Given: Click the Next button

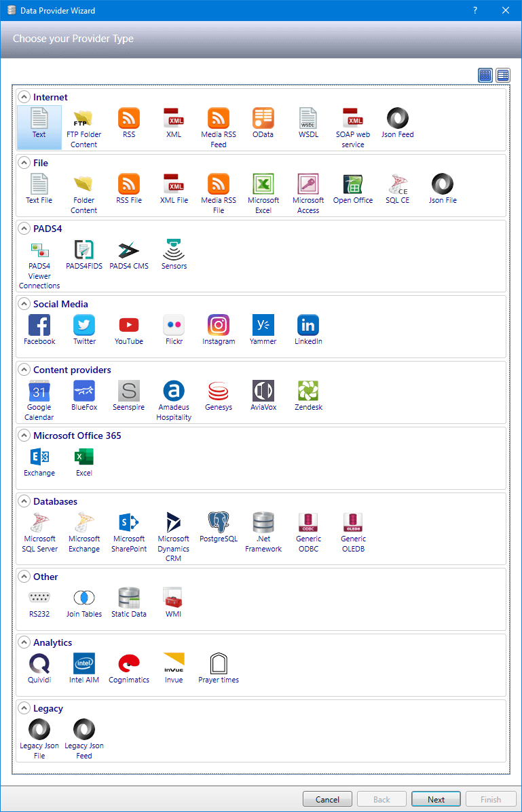Looking at the screenshot, I should (x=436, y=799).
